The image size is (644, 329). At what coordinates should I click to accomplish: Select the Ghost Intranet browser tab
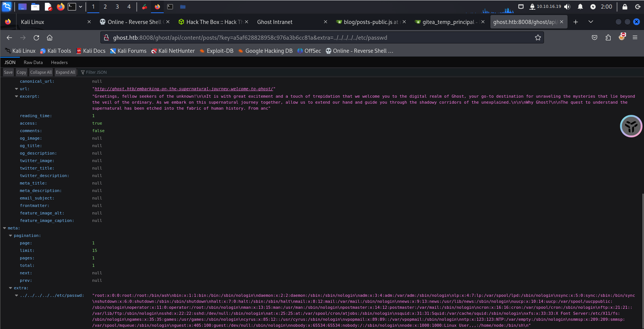point(275,22)
